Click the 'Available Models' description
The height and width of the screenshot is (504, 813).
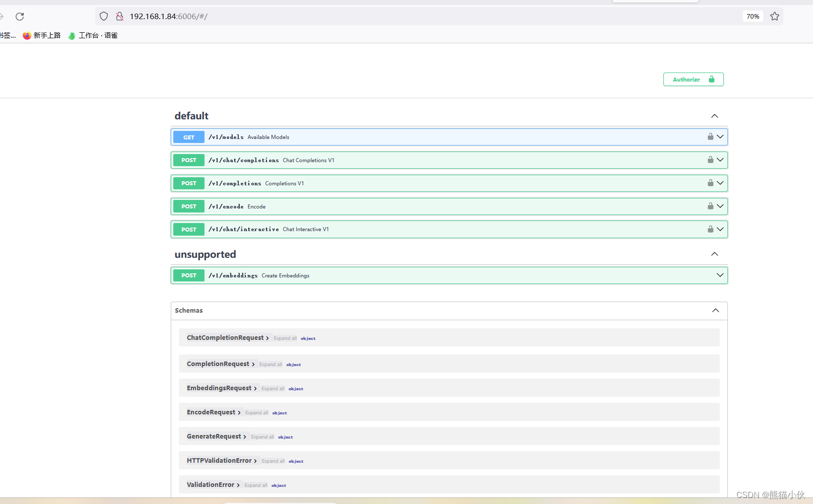(268, 137)
